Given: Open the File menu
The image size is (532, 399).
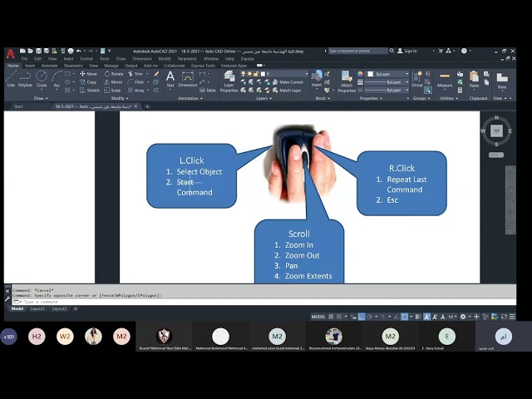Looking at the screenshot, I should click(x=24, y=59).
